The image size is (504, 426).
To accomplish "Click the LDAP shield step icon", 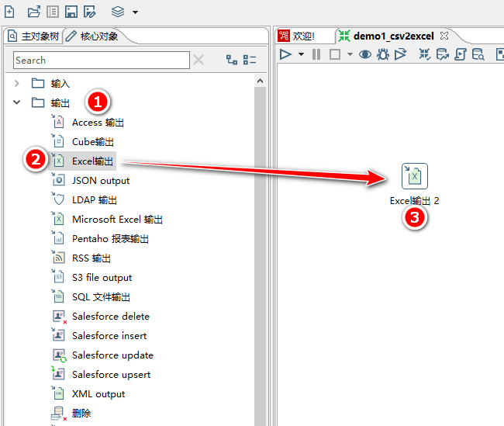I will (58, 199).
